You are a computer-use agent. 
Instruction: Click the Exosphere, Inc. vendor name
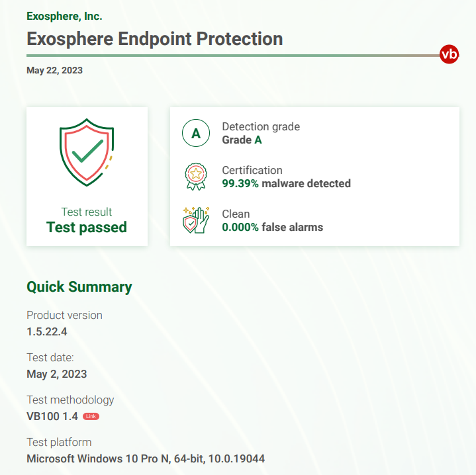tap(64, 17)
